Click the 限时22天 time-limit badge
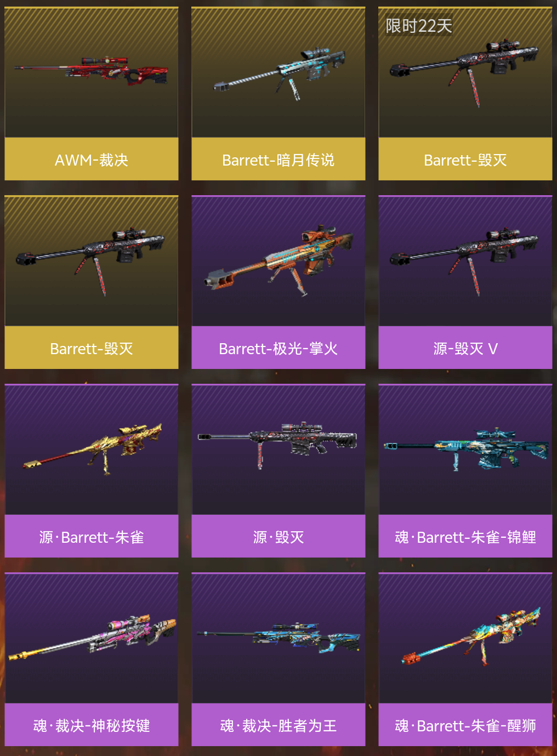The width and height of the screenshot is (557, 756). [x=419, y=26]
